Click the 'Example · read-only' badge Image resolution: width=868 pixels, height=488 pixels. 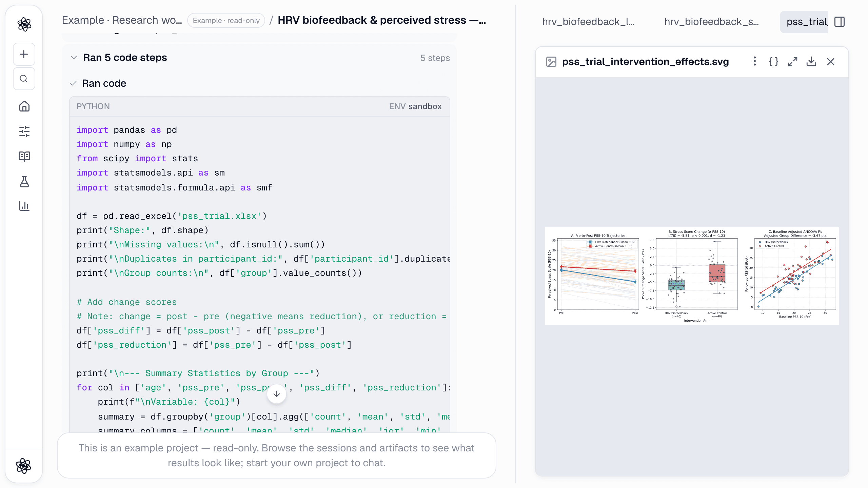[226, 20]
